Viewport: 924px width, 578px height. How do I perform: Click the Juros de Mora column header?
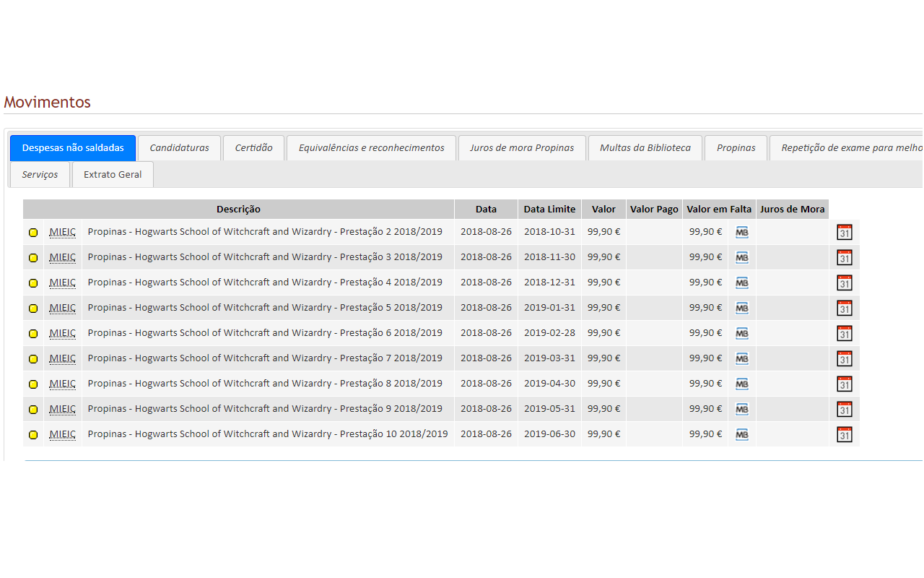pyautogui.click(x=793, y=210)
